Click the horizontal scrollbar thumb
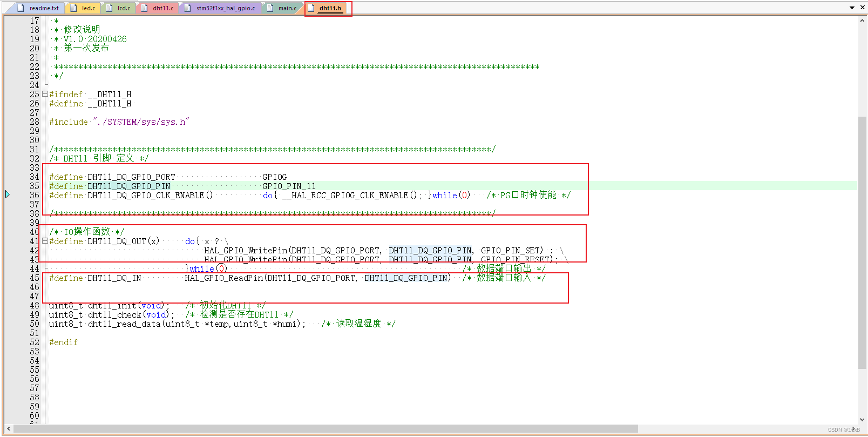 point(325,429)
